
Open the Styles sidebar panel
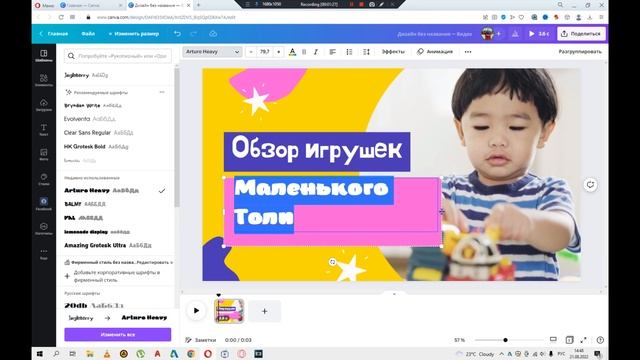coord(44,179)
